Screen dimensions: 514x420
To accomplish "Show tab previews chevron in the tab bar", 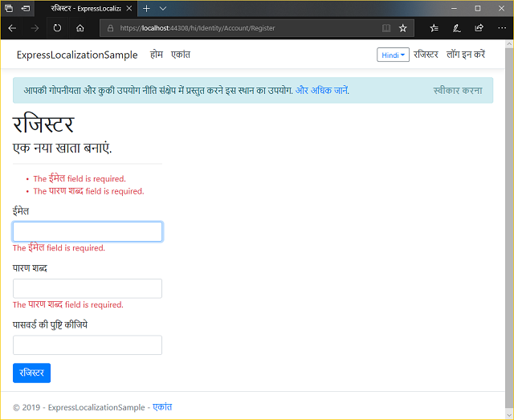I will coord(163,8).
